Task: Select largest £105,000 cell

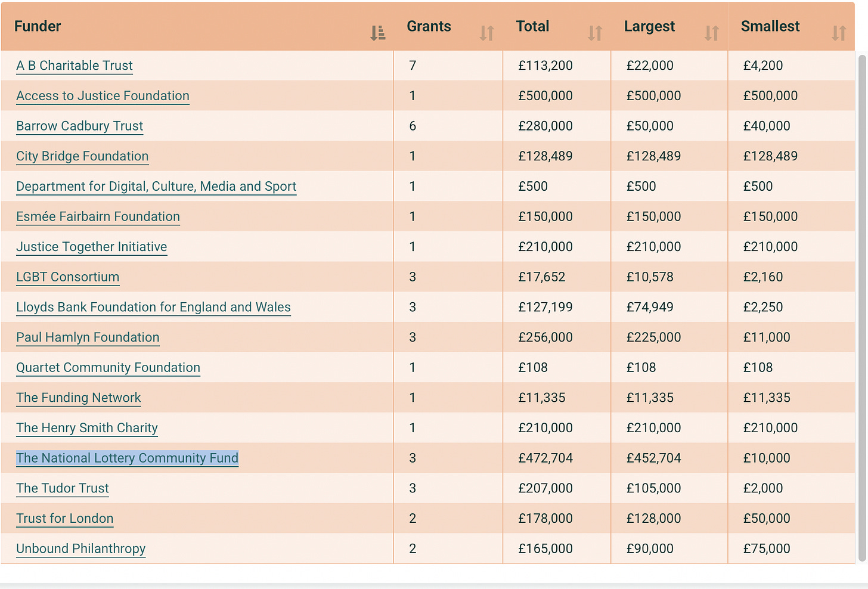Action: tap(653, 488)
